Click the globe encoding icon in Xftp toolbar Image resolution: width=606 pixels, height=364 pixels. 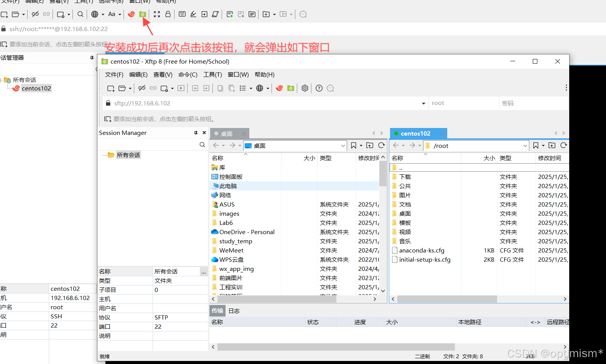[x=260, y=88]
